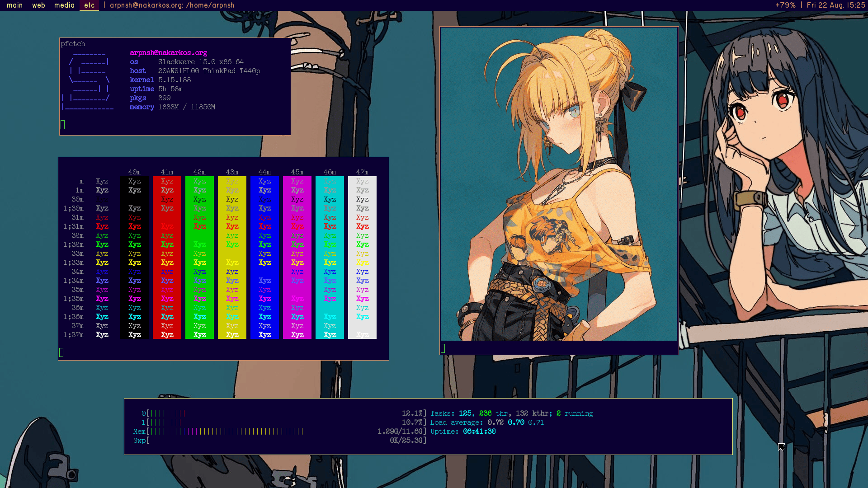Click the kernel 5.15.188 value
The height and width of the screenshot is (488, 868).
pos(174,80)
